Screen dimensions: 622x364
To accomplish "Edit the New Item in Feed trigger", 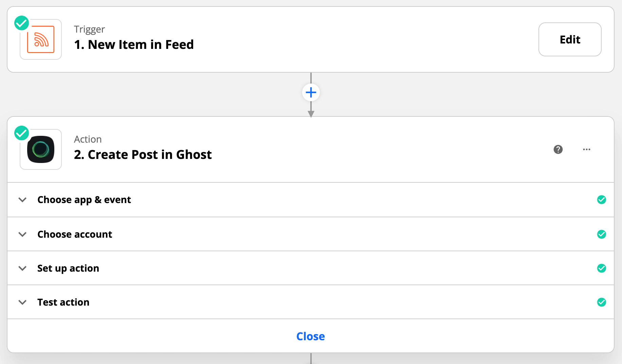I will [570, 39].
